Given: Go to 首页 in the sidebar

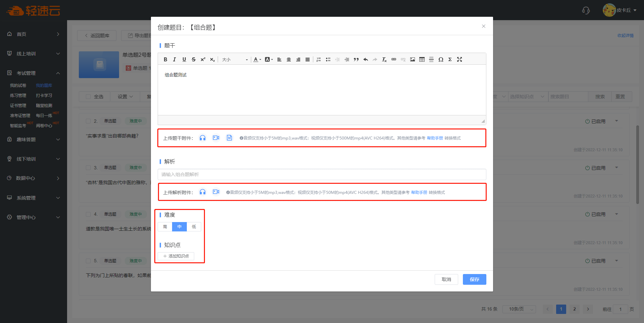Looking at the screenshot, I should [x=34, y=34].
